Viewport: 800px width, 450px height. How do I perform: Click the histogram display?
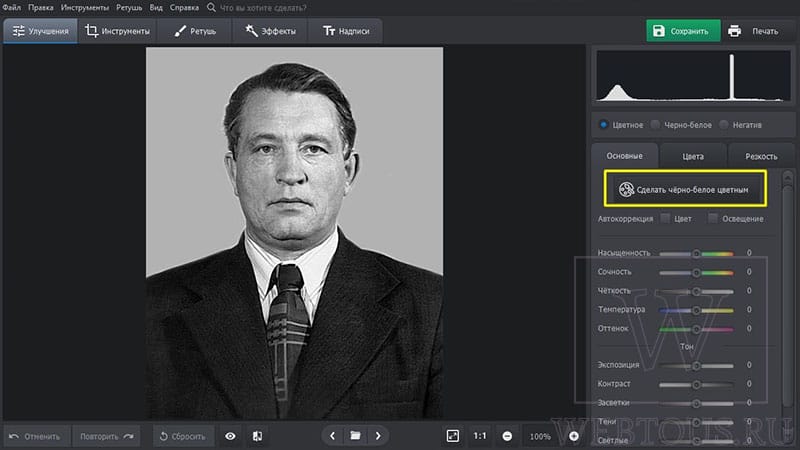pyautogui.click(x=693, y=76)
